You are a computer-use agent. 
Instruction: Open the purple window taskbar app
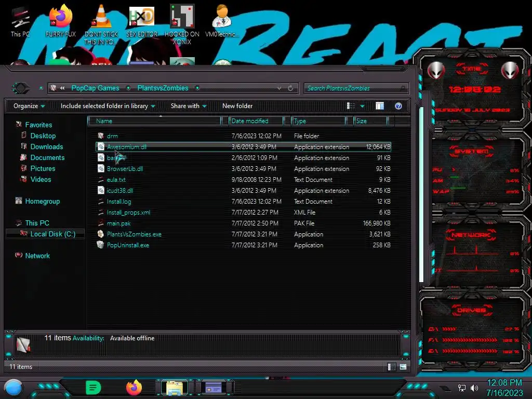point(214,388)
